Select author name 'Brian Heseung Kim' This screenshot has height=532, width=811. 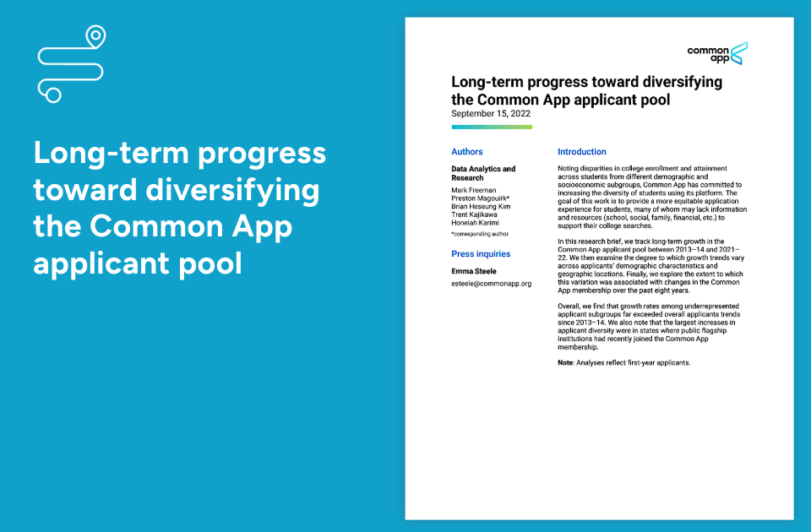[481, 206]
